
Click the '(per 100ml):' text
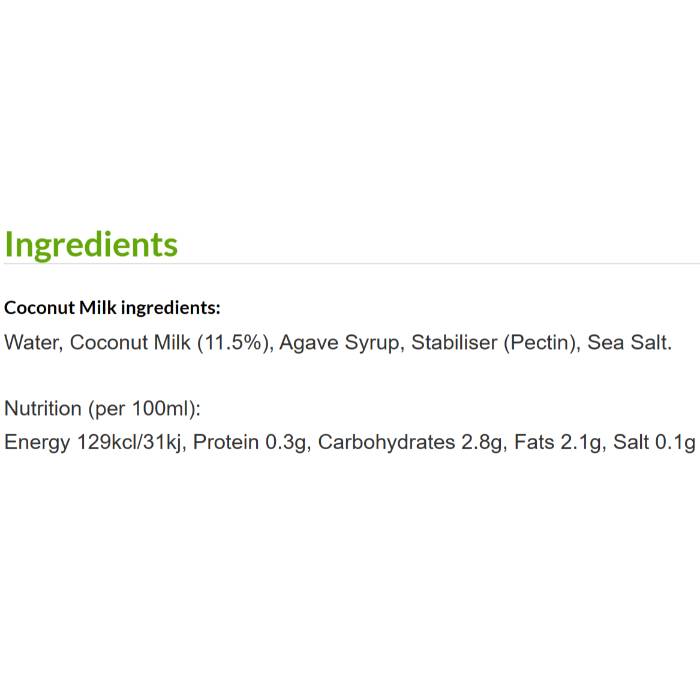click(145, 408)
